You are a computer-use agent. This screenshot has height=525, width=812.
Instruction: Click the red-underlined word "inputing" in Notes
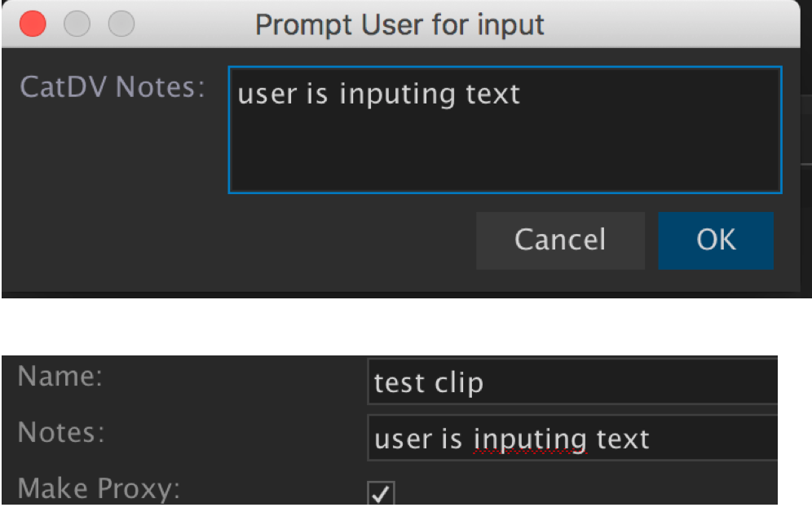point(529,439)
